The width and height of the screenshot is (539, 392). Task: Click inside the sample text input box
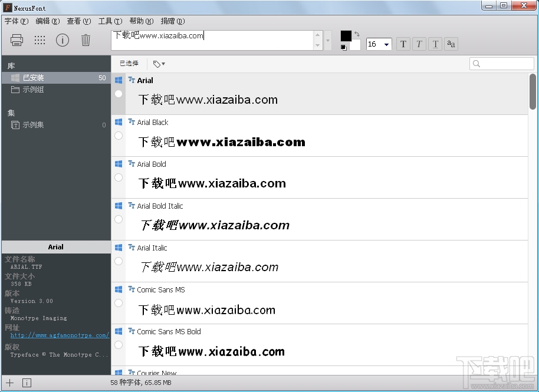[x=212, y=41]
